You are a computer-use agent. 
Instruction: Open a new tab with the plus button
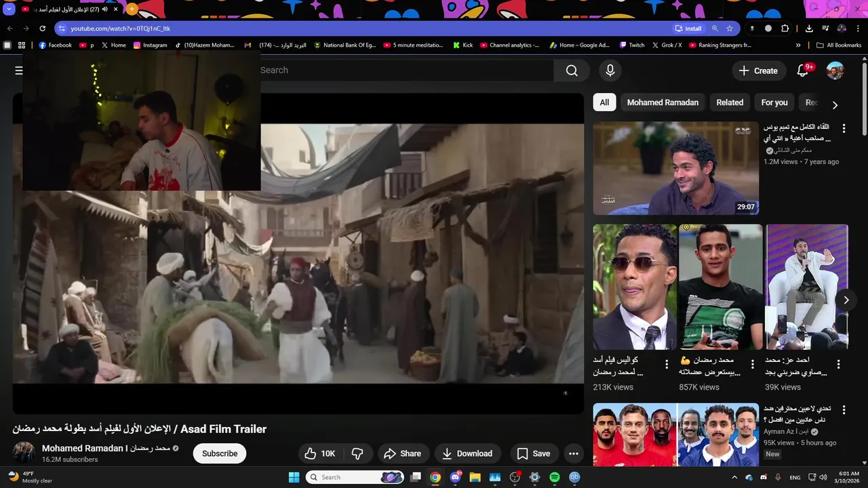[x=132, y=9]
